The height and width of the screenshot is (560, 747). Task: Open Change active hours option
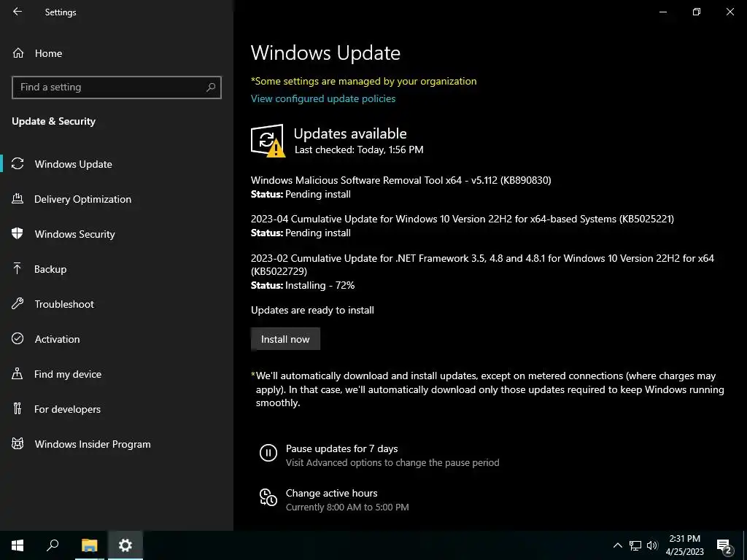click(332, 493)
